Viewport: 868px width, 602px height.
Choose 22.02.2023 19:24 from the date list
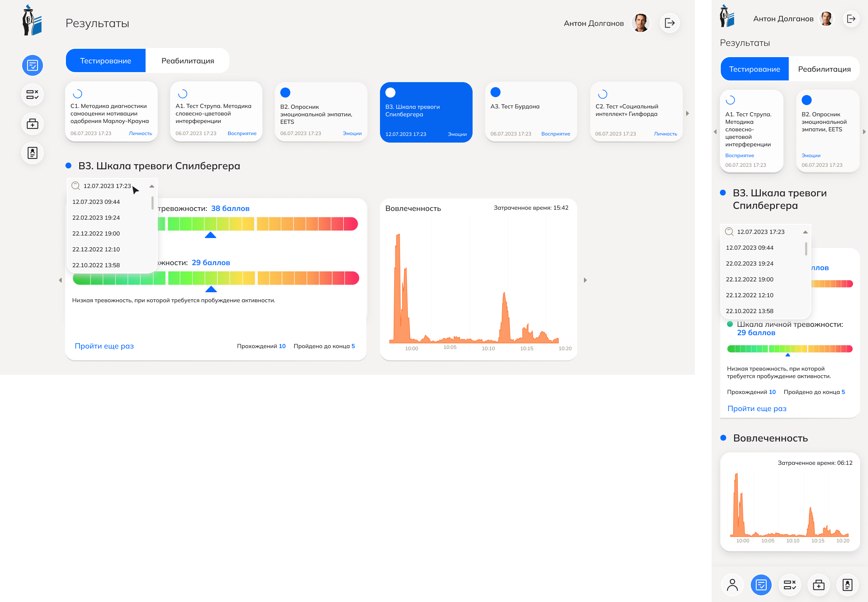coord(96,218)
